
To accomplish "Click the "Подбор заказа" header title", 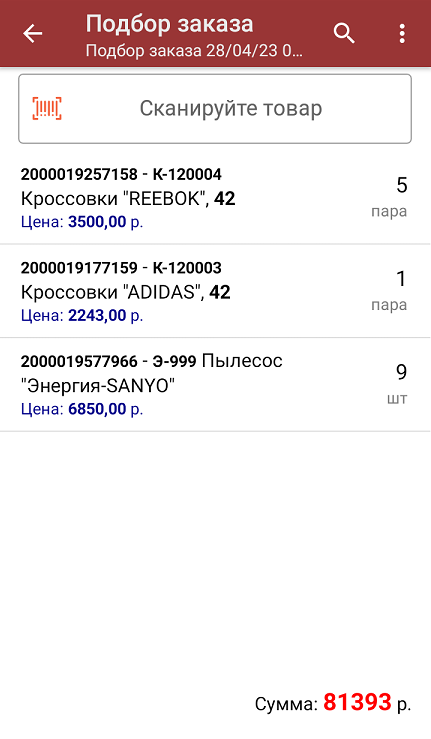I will pyautogui.click(x=169, y=24).
